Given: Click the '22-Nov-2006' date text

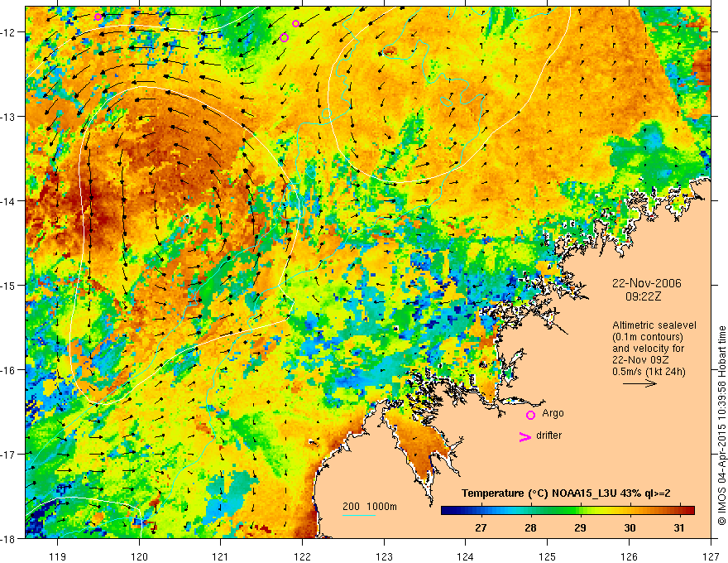Looking at the screenshot, I should [647, 283].
